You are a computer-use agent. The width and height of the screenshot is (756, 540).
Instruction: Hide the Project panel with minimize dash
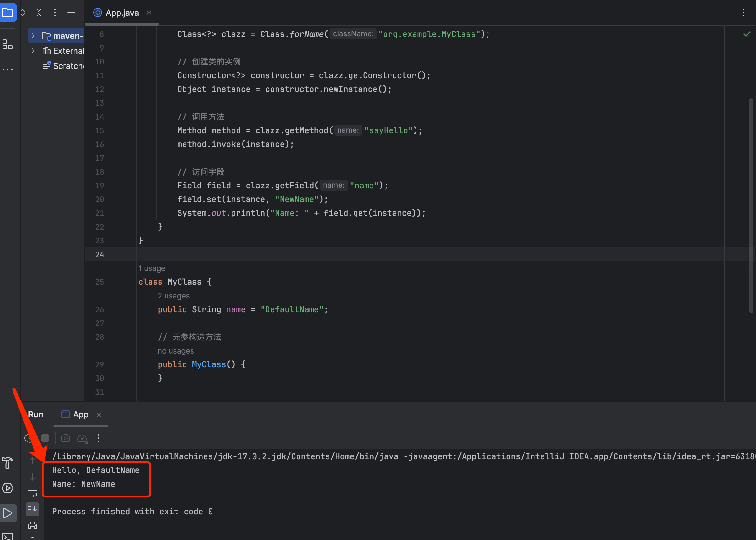(x=71, y=13)
